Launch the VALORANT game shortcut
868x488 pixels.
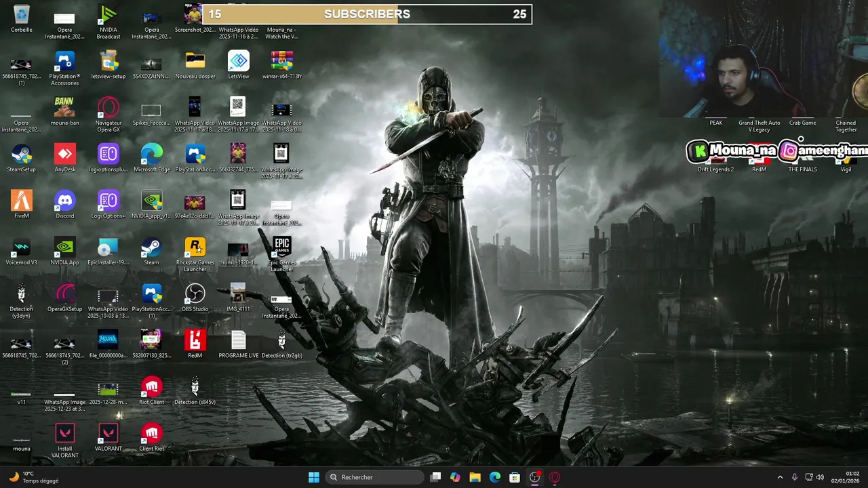click(x=108, y=437)
